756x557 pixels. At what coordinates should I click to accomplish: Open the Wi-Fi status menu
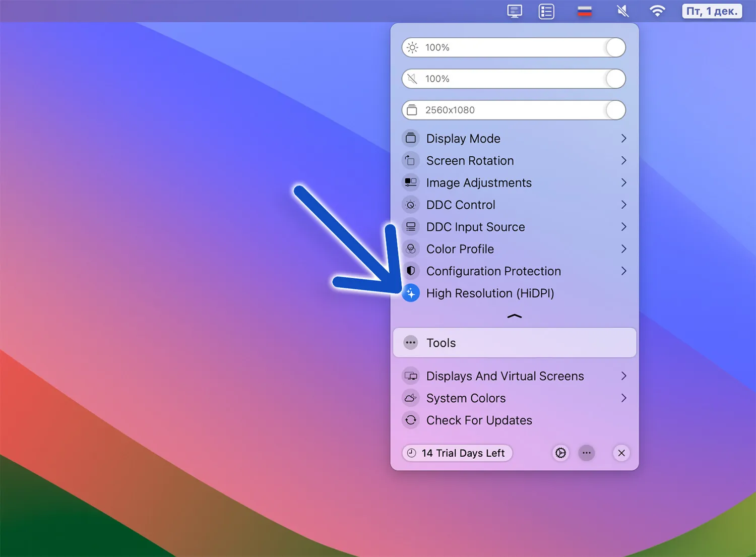[x=657, y=11]
